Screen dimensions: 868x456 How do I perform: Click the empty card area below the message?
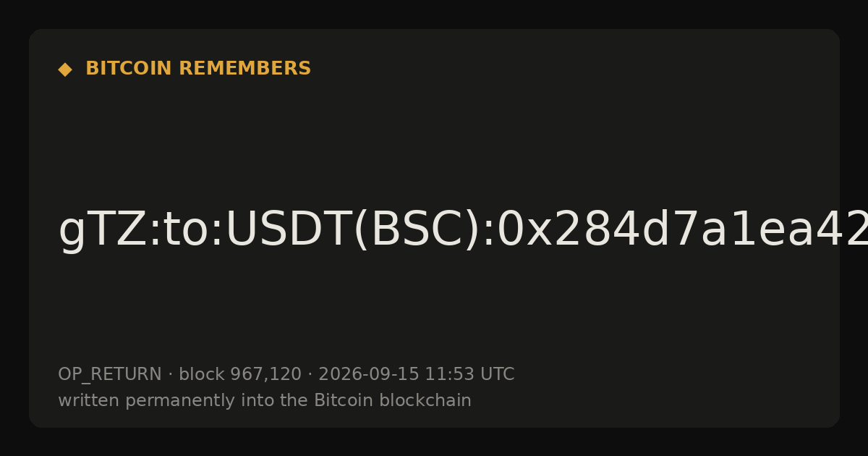(x=434, y=311)
